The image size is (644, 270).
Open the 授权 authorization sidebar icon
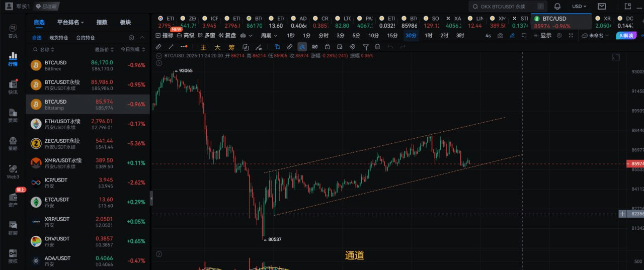[13, 256]
